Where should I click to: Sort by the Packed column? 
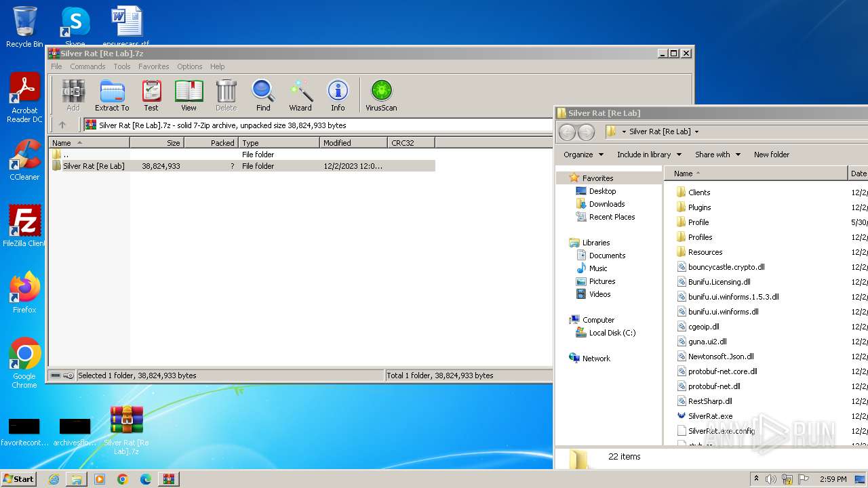[211, 143]
